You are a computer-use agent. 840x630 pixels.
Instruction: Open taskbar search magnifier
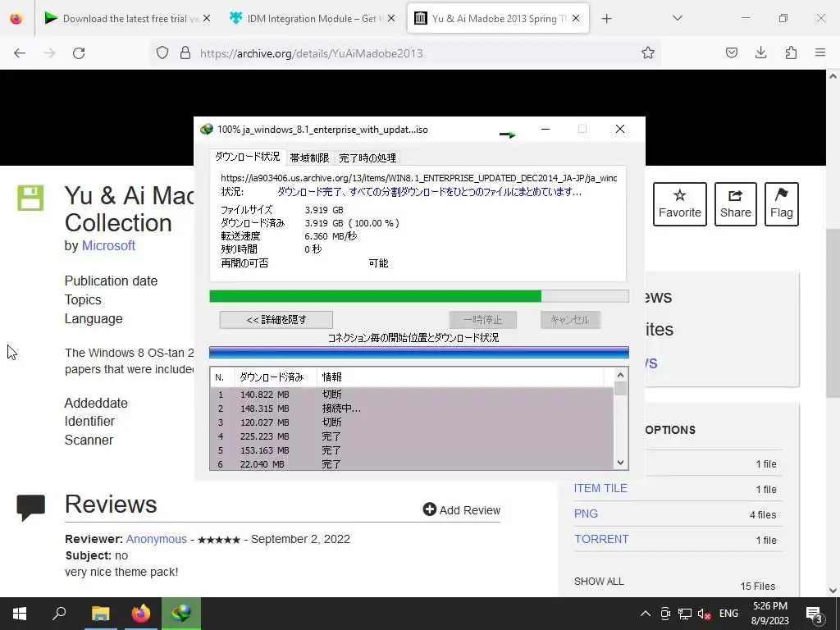pos(59,614)
